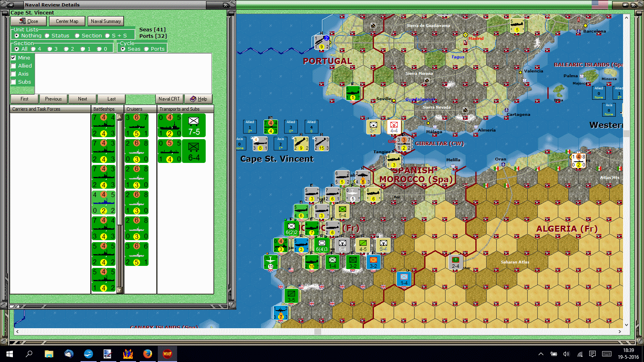This screenshot has width=644, height=362.
Task: Select the green fighter counter near Seville
Action: tap(353, 93)
